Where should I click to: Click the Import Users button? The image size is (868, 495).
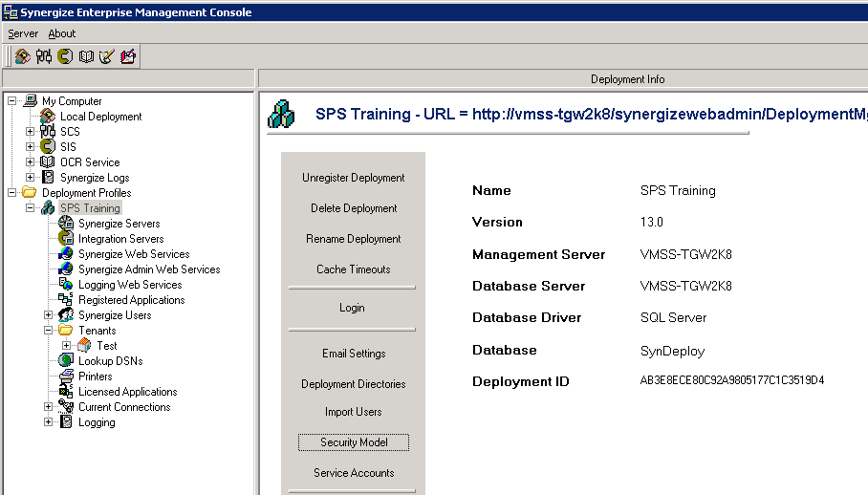(353, 412)
